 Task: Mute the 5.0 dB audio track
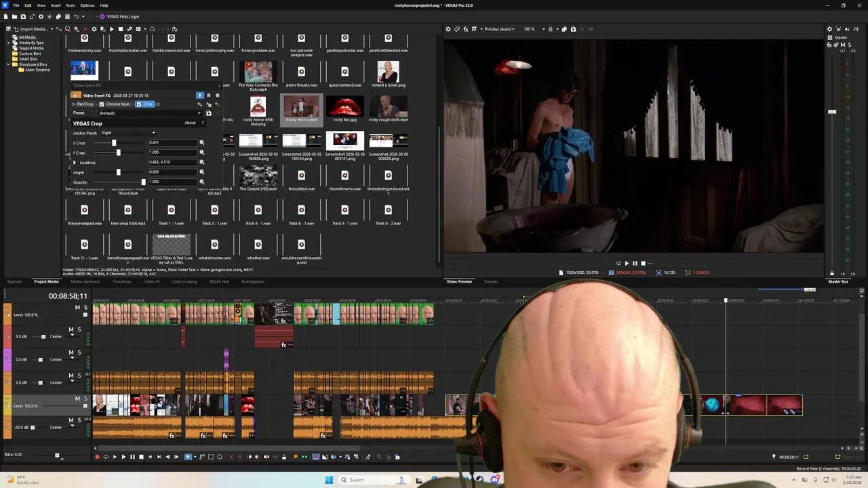click(71, 329)
